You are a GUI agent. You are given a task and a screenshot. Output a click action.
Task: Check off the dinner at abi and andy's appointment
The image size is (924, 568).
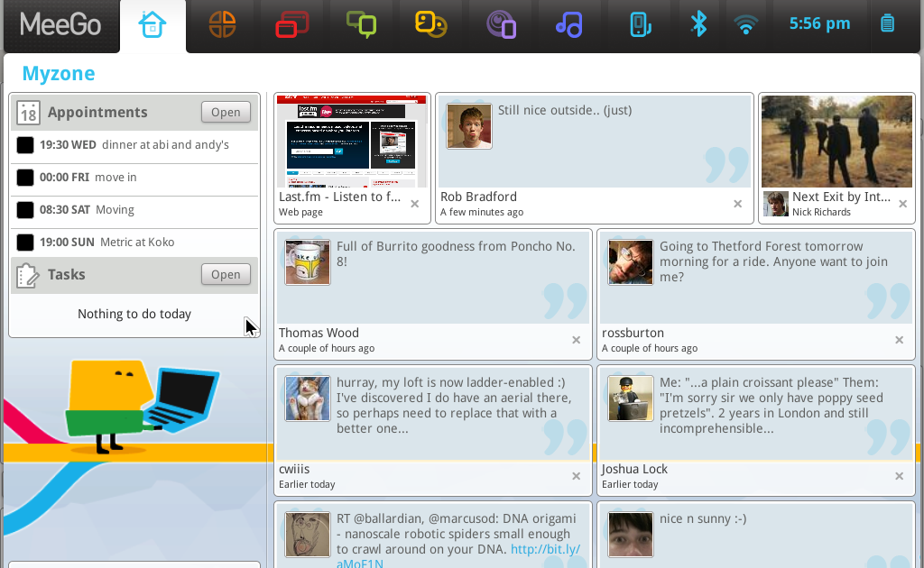[x=24, y=144]
